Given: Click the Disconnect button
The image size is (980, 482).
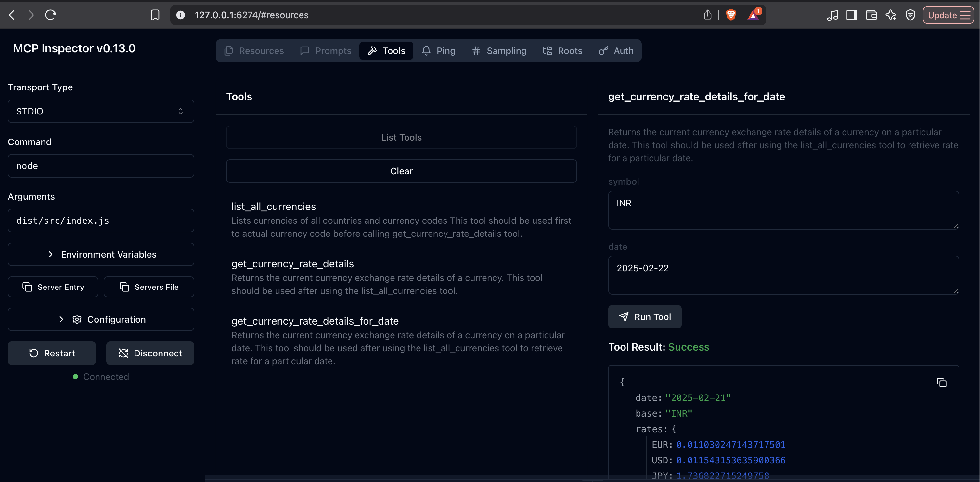Looking at the screenshot, I should [x=150, y=353].
